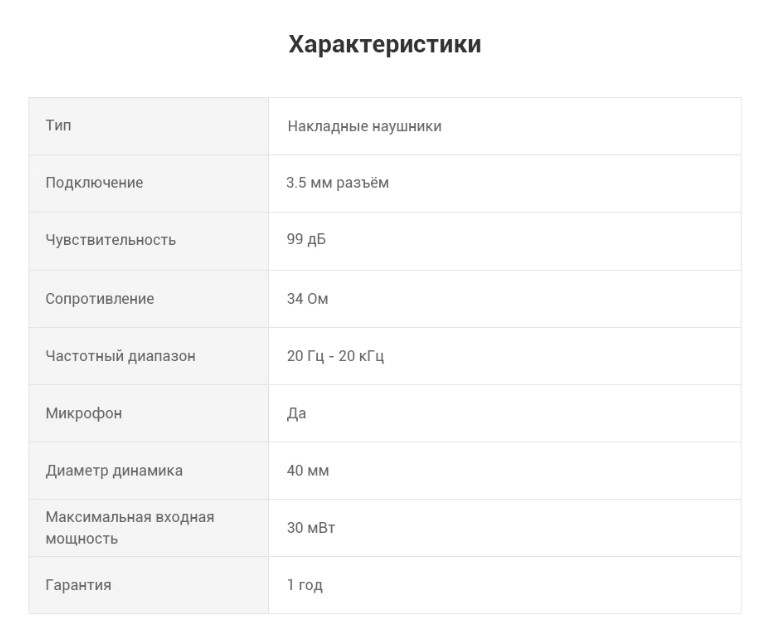Select the Сопротивление label
Screen dimensions: 774x644
(x=100, y=299)
